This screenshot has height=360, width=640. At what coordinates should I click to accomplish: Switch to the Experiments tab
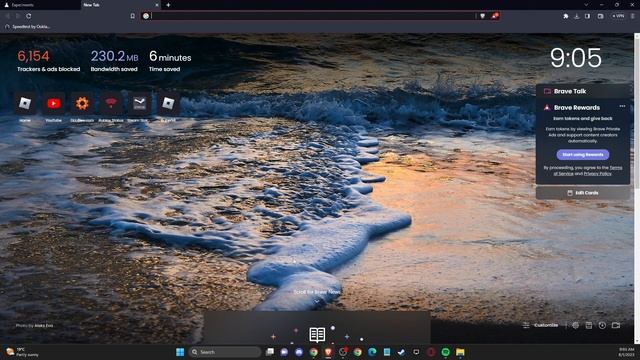40,5
